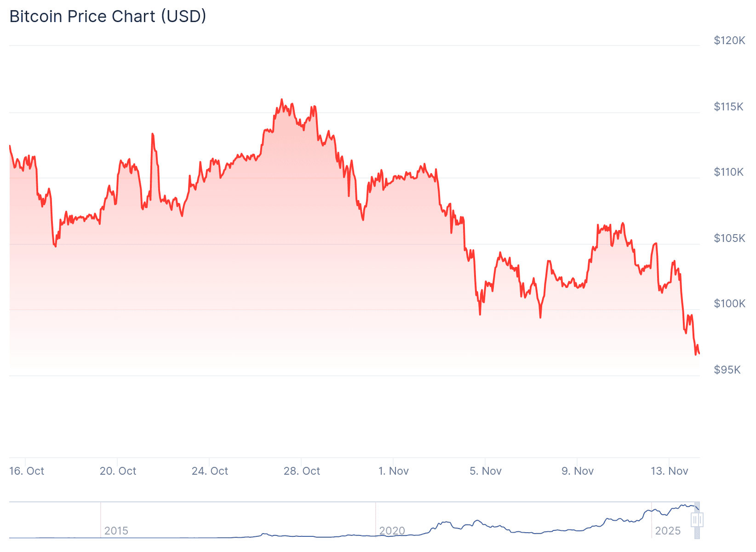
Task: Click the $120K price axis label
Action: click(729, 40)
